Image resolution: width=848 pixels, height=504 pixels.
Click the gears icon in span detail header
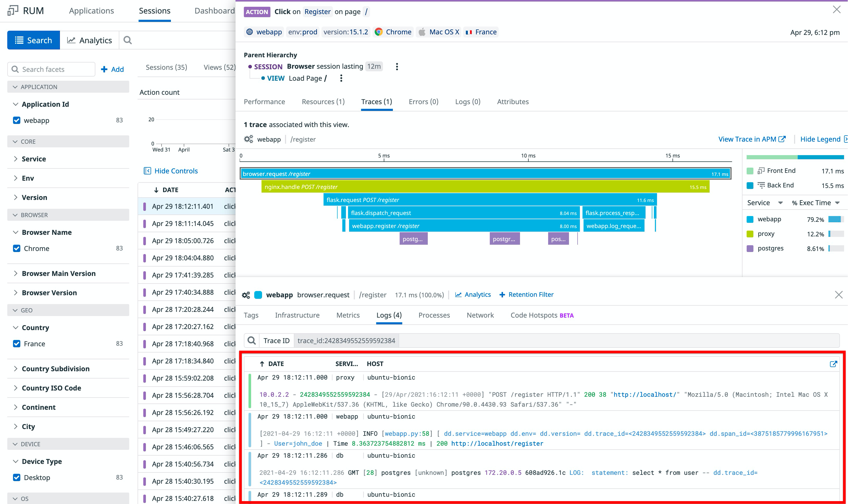(x=246, y=295)
